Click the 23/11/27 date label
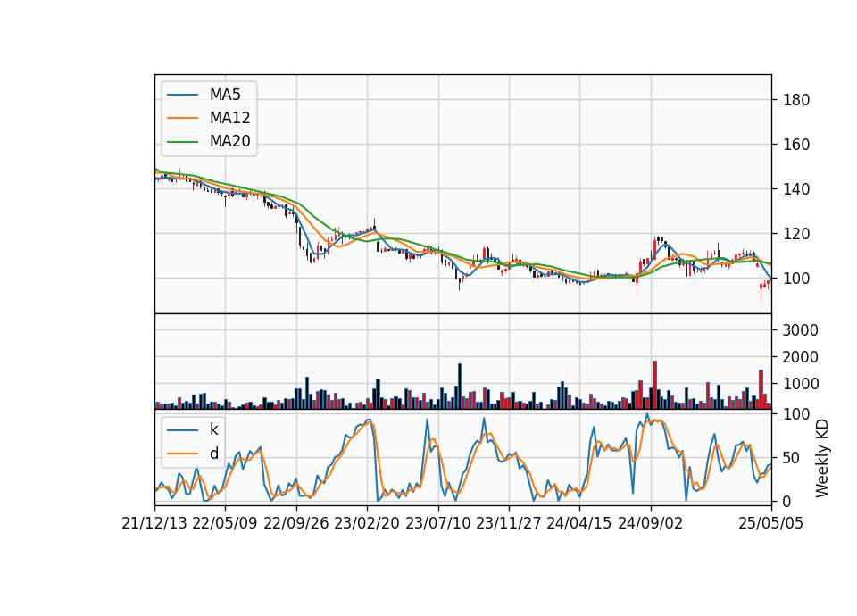 [x=508, y=523]
